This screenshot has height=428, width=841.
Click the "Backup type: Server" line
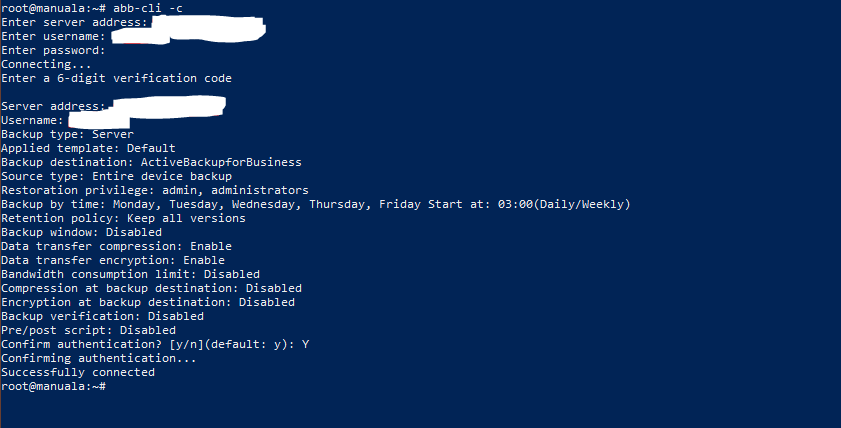point(67,134)
